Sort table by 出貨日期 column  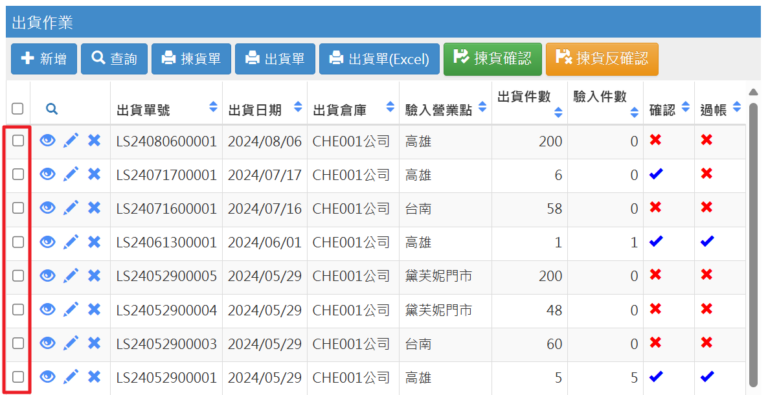pos(298,106)
